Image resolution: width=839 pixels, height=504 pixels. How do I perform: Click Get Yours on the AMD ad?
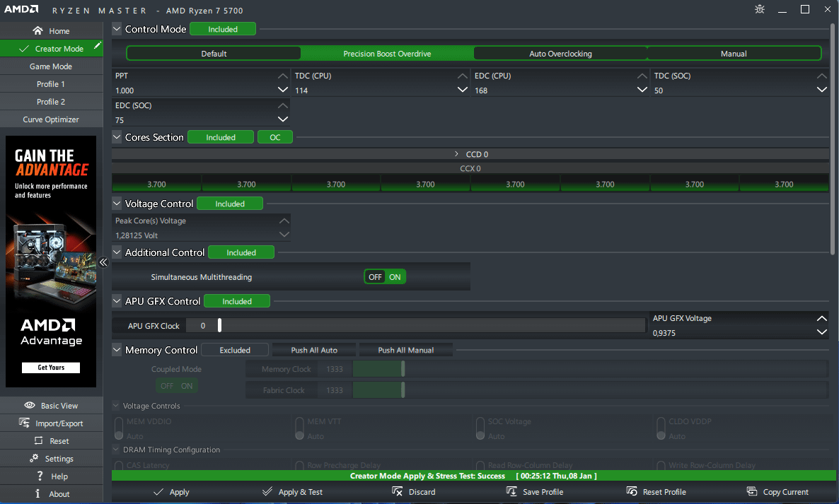(x=51, y=368)
